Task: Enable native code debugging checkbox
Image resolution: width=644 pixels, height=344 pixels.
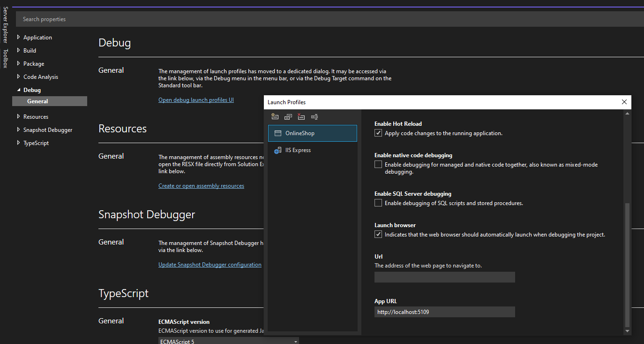Action: click(x=378, y=165)
